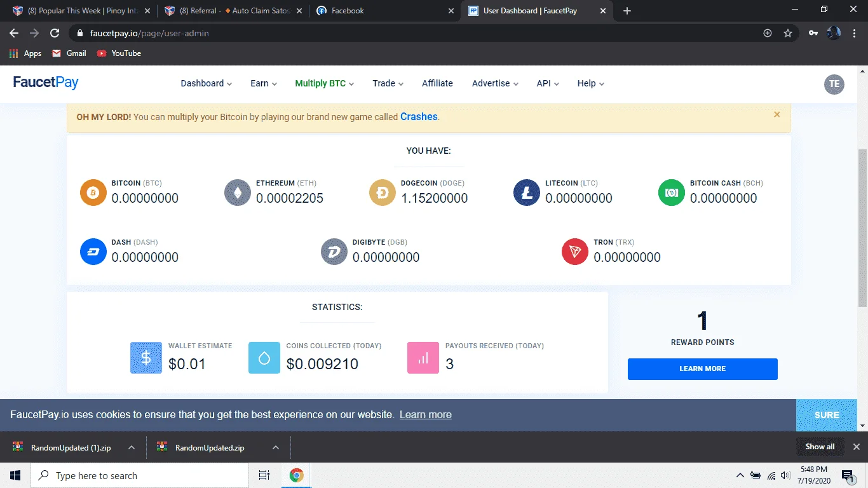Click the Bitcoin Cash coin icon
The image size is (868, 488).
[672, 193]
